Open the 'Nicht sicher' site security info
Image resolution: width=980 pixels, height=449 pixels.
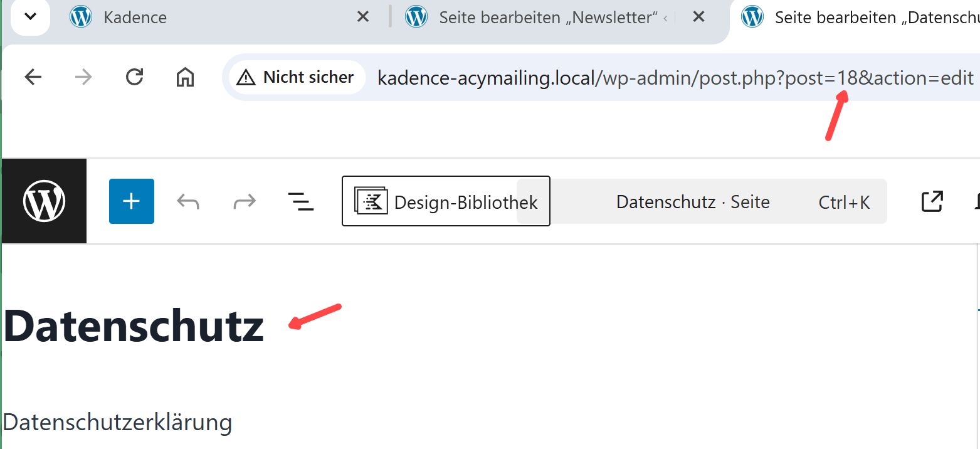click(x=295, y=77)
